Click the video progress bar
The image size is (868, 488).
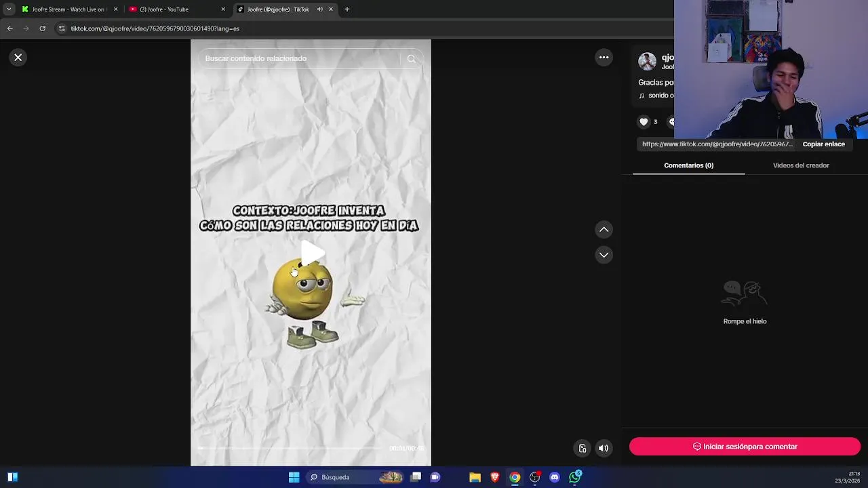tap(290, 448)
